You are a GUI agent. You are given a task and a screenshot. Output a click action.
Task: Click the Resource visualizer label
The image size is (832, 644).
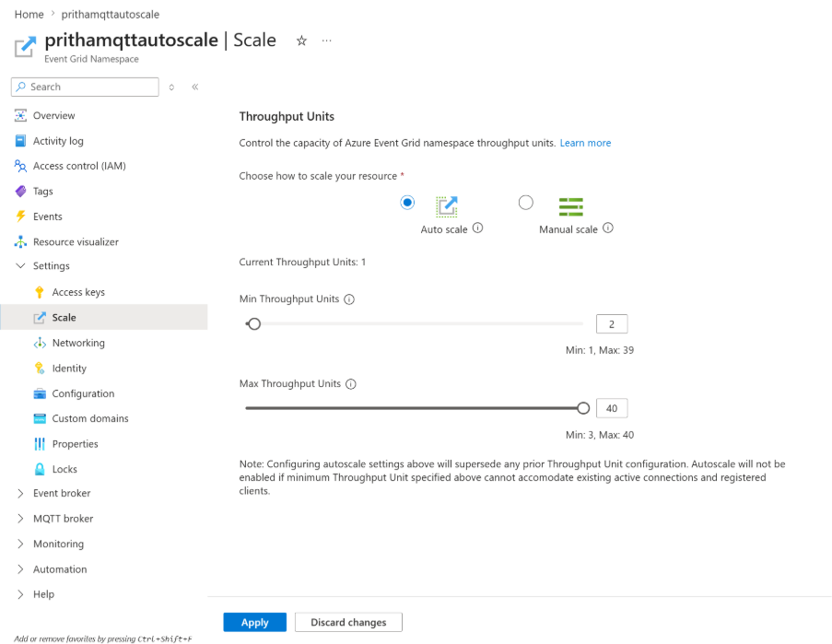[x=76, y=242]
